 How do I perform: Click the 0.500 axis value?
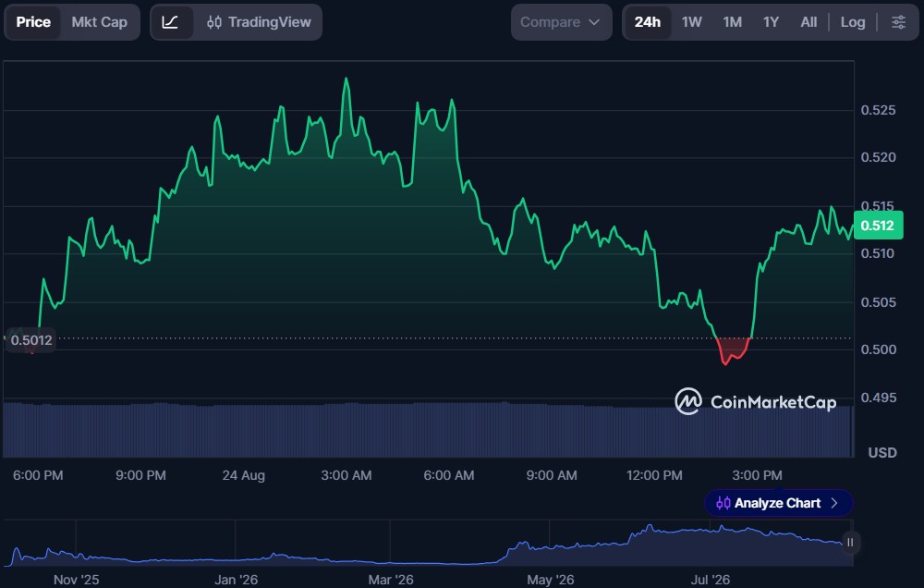878,349
